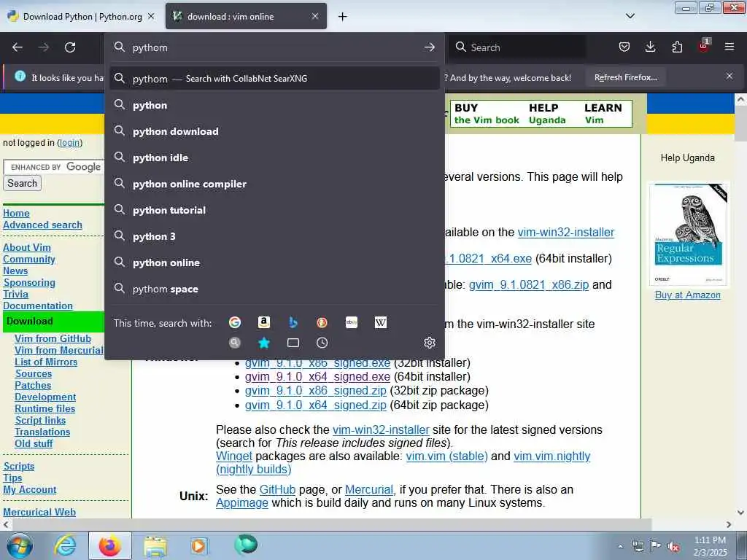This screenshot has height=560, width=747.
Task: Select suggestion 'pythom space'
Action: point(274,289)
